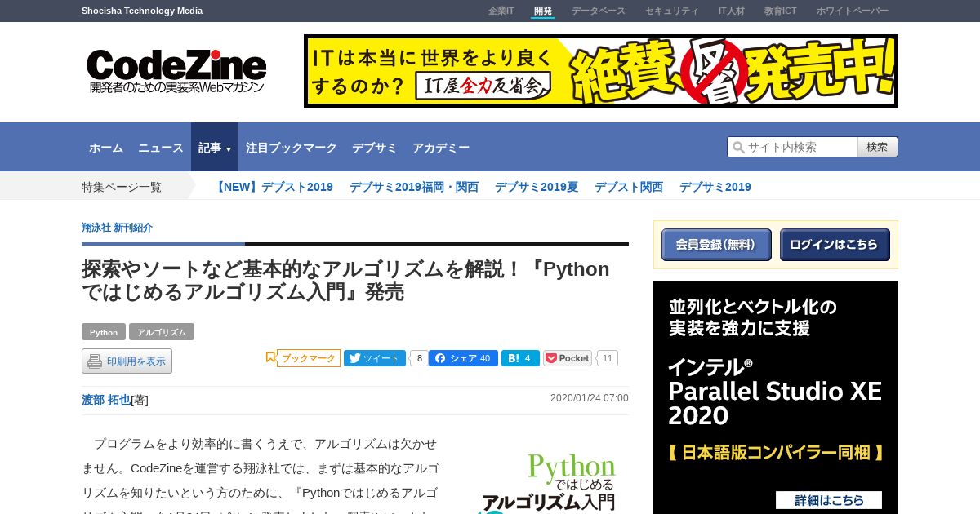The width and height of the screenshot is (980, 514).
Task: Click 詳細はこちら in Intel ad
Action: point(829,500)
